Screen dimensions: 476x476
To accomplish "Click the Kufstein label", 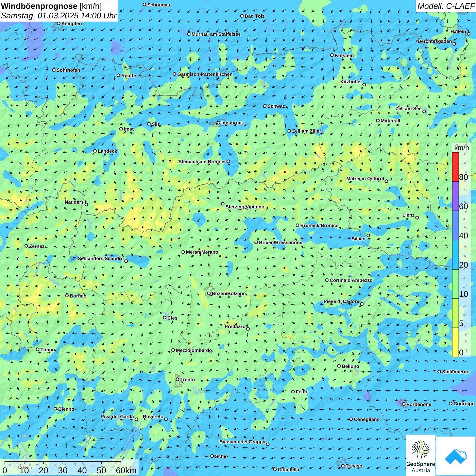I will [344, 55].
